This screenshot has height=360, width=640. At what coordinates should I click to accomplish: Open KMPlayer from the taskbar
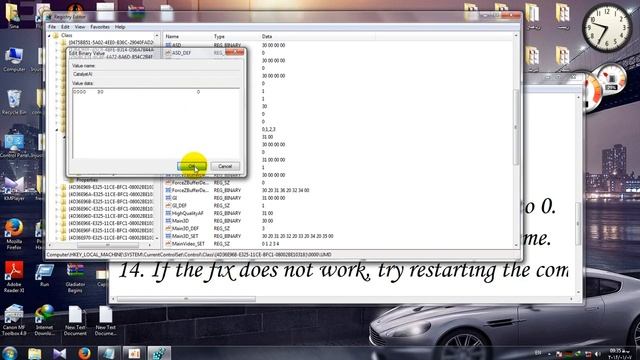click(x=60, y=353)
